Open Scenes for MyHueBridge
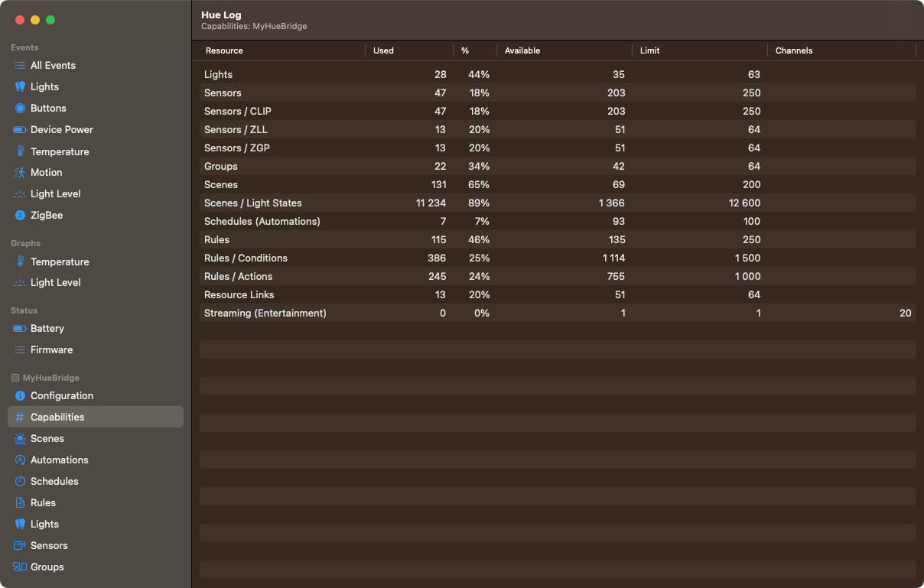The image size is (924, 588). point(46,438)
